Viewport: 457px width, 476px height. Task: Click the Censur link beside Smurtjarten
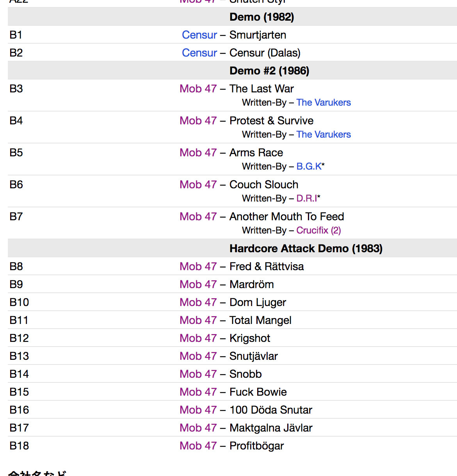tap(199, 35)
